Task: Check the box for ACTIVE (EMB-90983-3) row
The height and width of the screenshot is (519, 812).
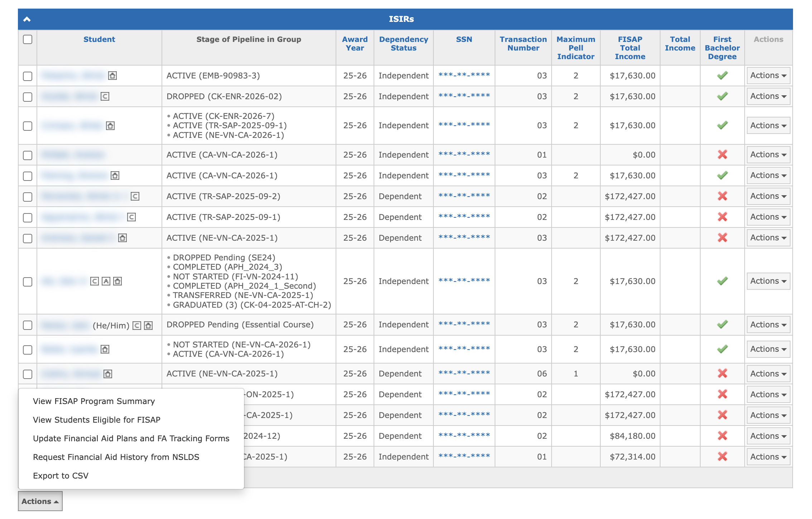Action: click(28, 76)
